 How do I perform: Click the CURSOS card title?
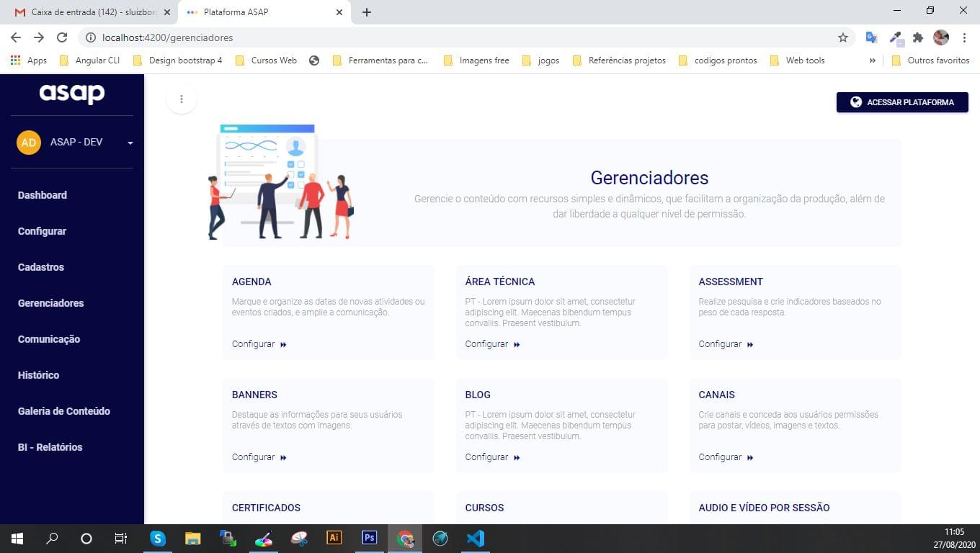pyautogui.click(x=485, y=508)
